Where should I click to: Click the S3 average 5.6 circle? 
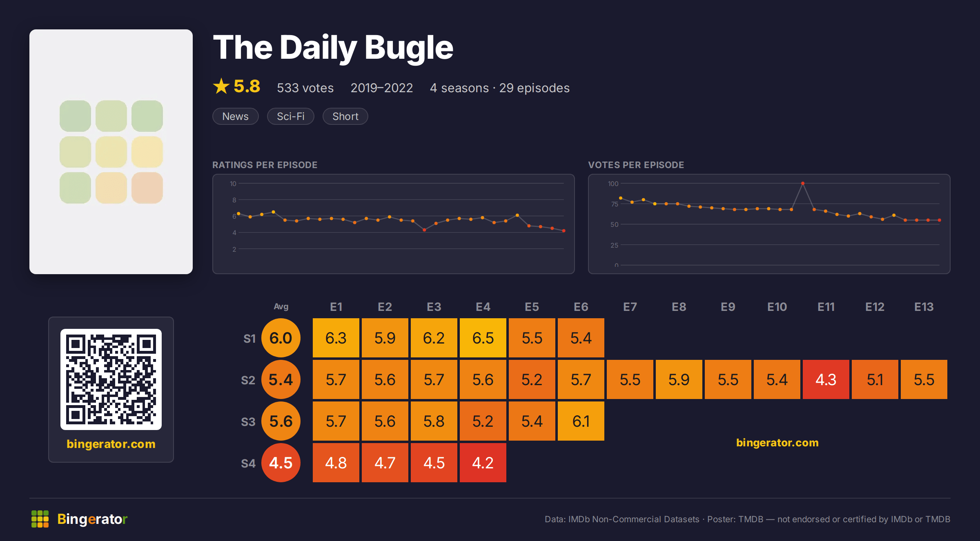(281, 421)
